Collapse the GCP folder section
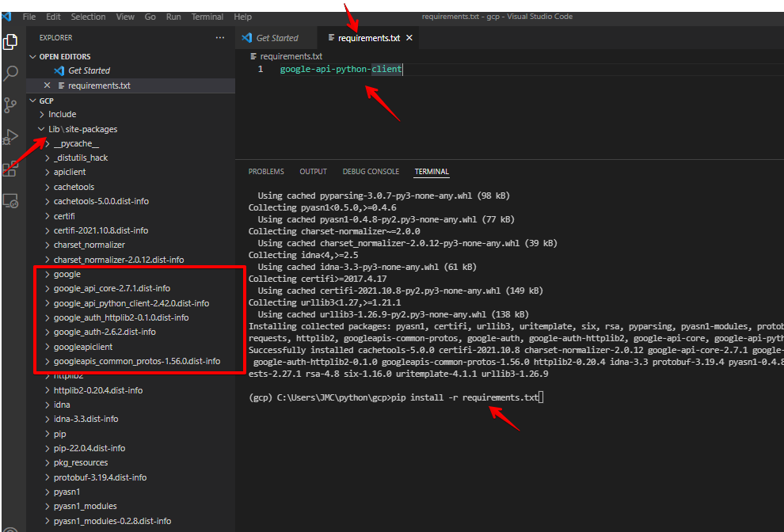This screenshot has width=784, height=532. pyautogui.click(x=33, y=101)
